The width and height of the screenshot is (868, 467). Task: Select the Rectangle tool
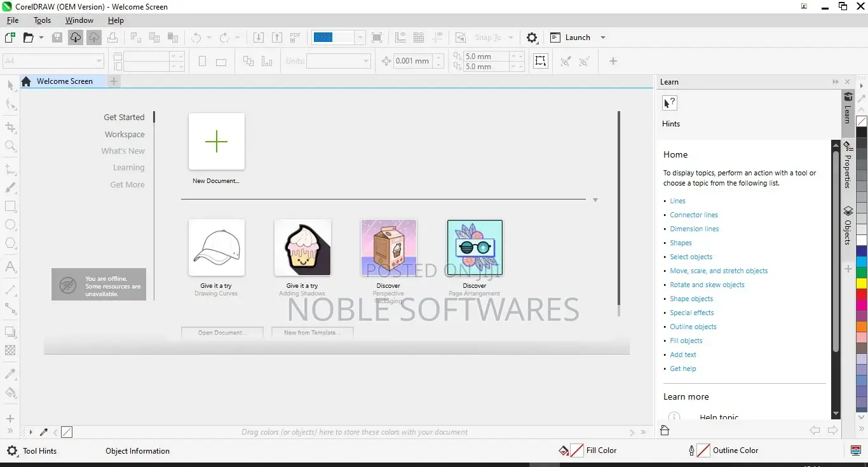(x=10, y=206)
